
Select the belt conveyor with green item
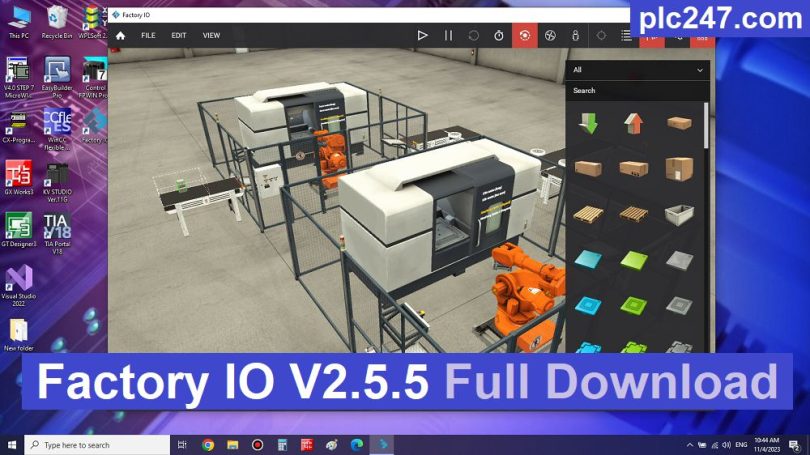click(201, 197)
